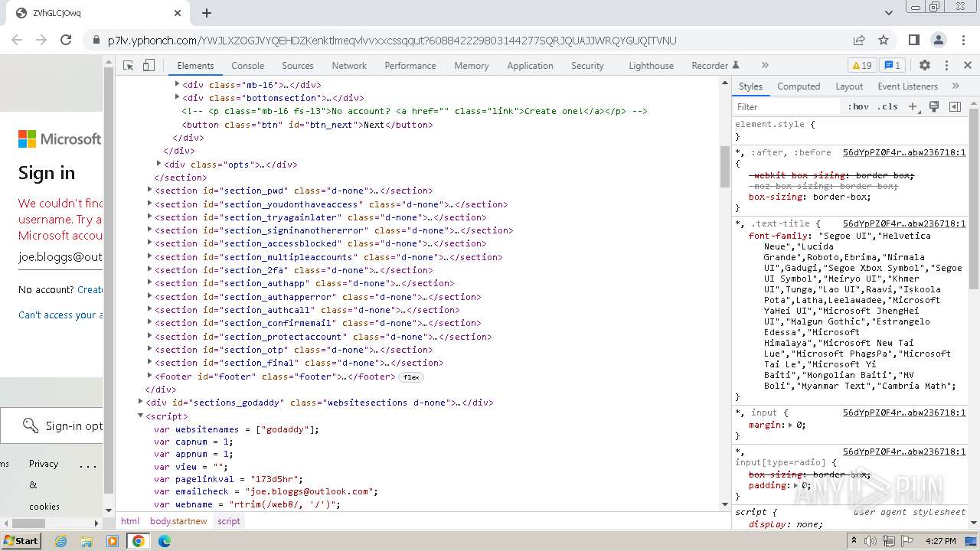The width and height of the screenshot is (980, 551).
Task: Show more DevTools panels with chevron
Action: click(x=764, y=66)
